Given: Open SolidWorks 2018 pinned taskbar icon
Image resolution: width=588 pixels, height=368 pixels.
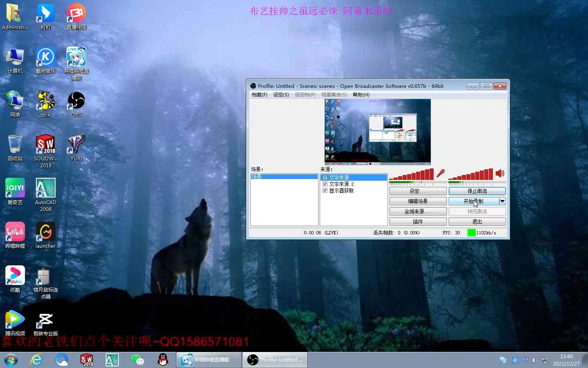Looking at the screenshot, I should pos(87,360).
